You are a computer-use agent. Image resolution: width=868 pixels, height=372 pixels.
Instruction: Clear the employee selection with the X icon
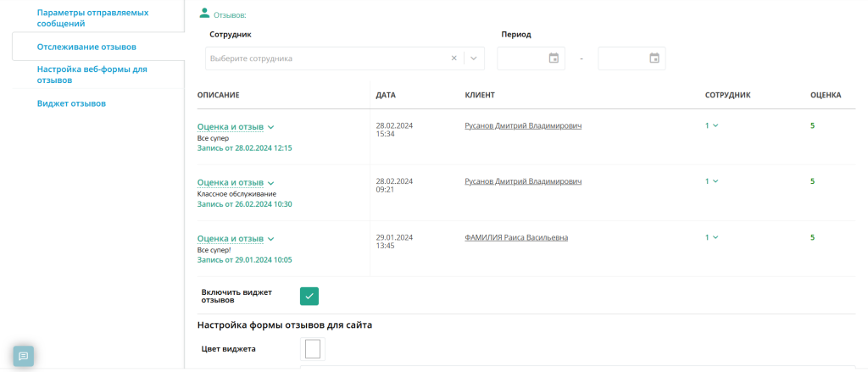(454, 58)
